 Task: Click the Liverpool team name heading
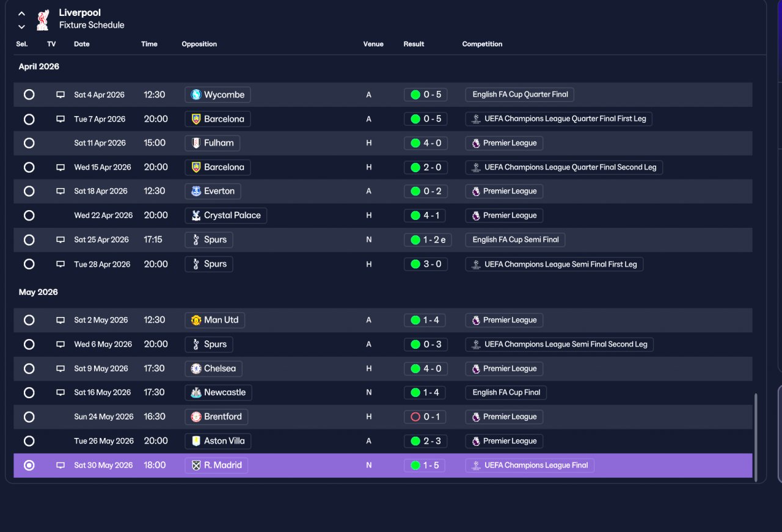(80, 13)
